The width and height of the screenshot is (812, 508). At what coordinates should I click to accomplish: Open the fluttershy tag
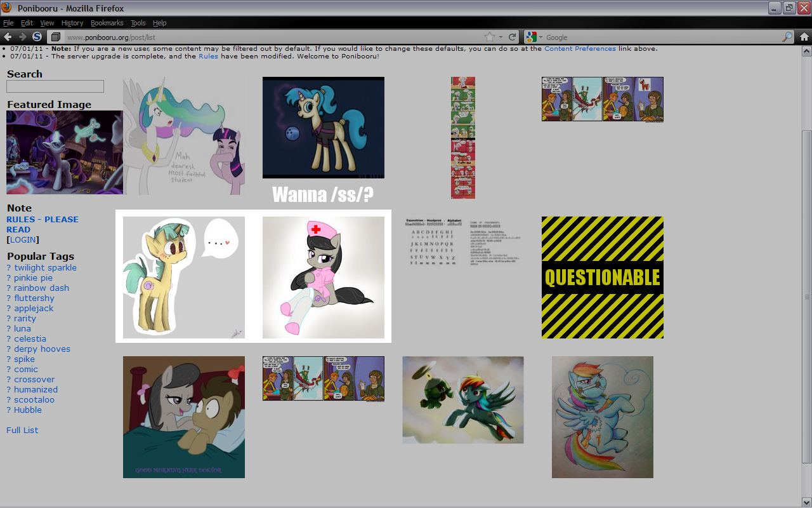pos(34,298)
